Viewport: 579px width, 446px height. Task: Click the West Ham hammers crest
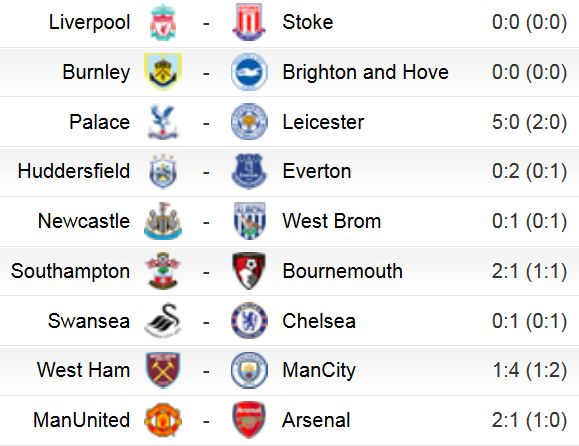pos(163,370)
